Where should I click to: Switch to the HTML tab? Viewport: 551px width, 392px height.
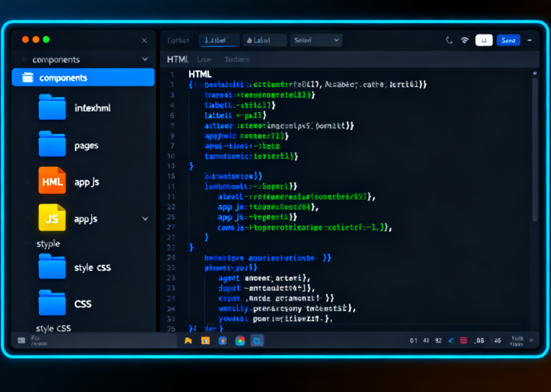point(177,60)
